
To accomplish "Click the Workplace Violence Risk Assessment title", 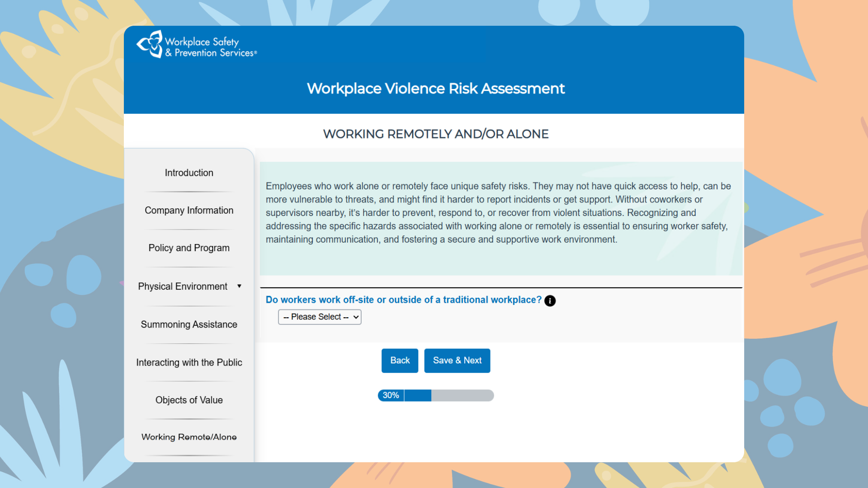I will [x=435, y=89].
